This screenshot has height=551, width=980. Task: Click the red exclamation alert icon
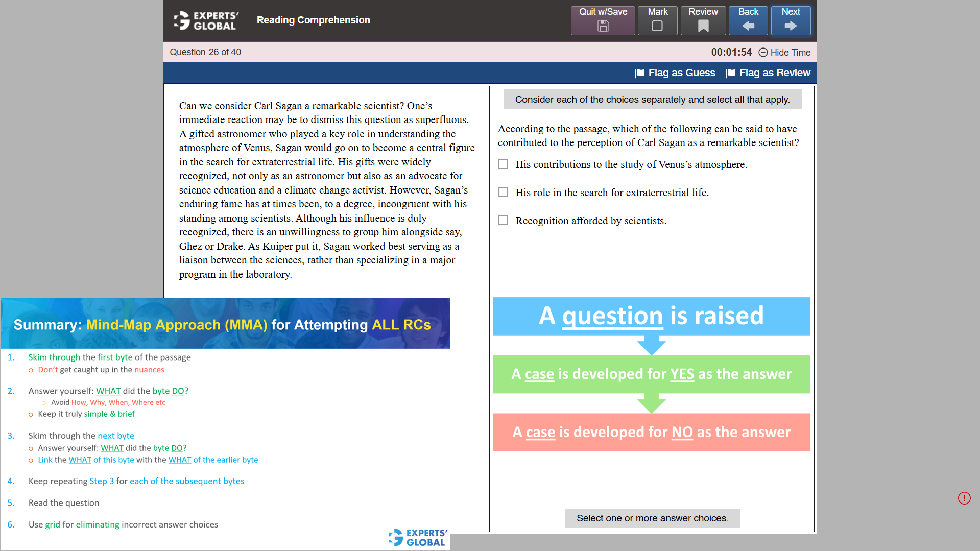click(964, 498)
